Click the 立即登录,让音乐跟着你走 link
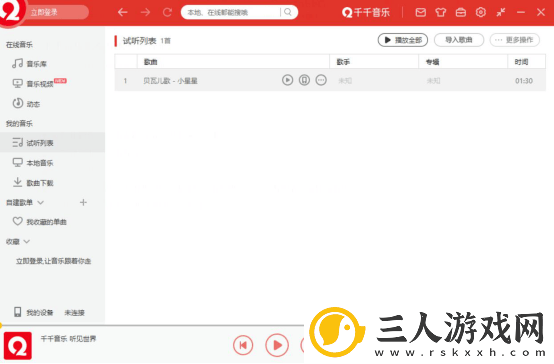 coord(53,261)
